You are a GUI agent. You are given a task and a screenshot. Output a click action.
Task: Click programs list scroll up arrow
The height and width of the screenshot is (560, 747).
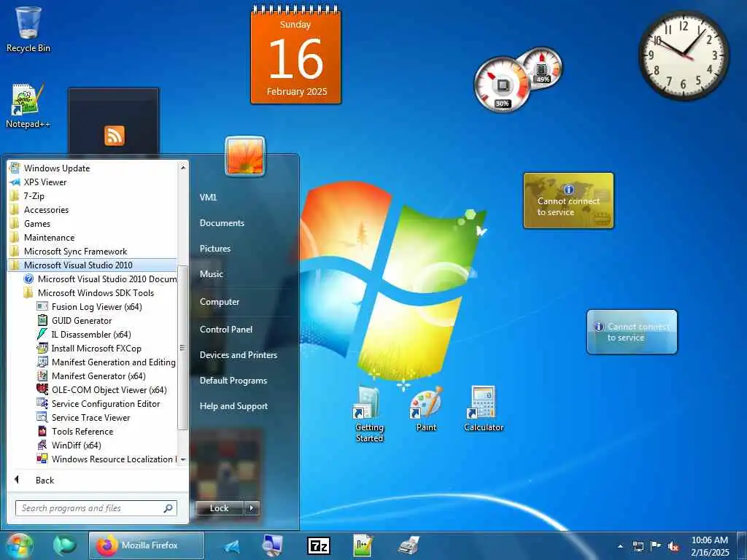coord(183,168)
